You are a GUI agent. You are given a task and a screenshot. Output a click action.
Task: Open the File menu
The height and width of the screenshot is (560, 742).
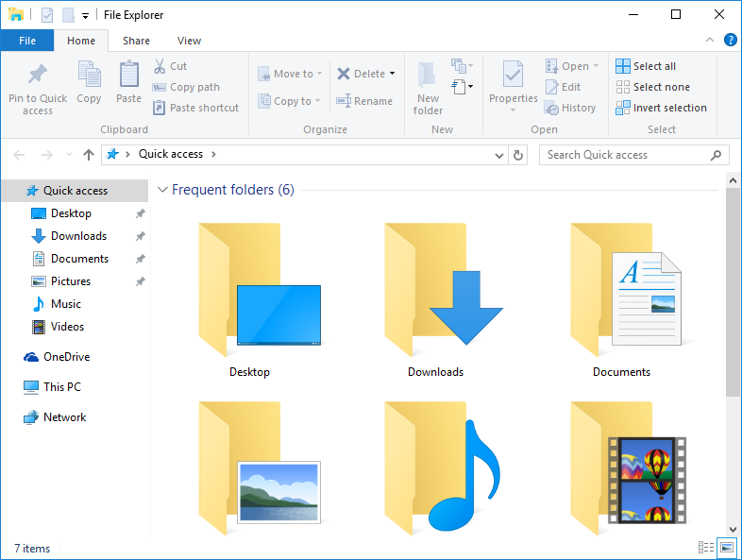click(x=27, y=41)
